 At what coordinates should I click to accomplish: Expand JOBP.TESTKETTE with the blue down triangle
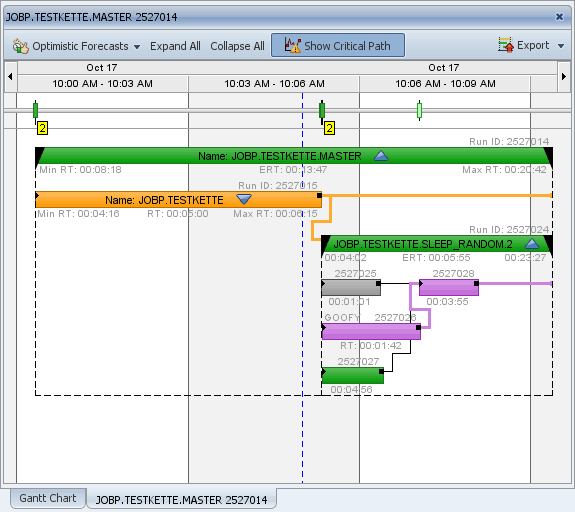pos(244,199)
